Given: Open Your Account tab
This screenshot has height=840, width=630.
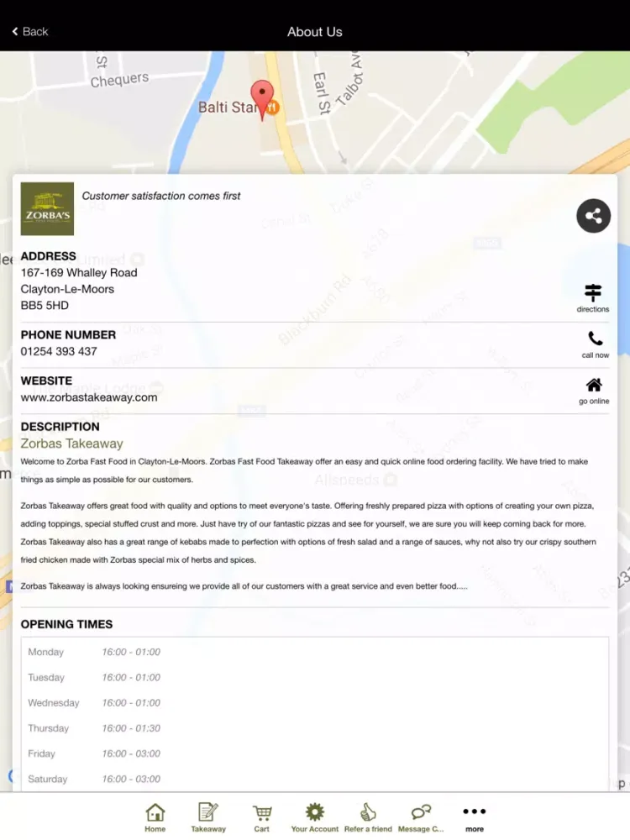Looking at the screenshot, I should point(314,817).
